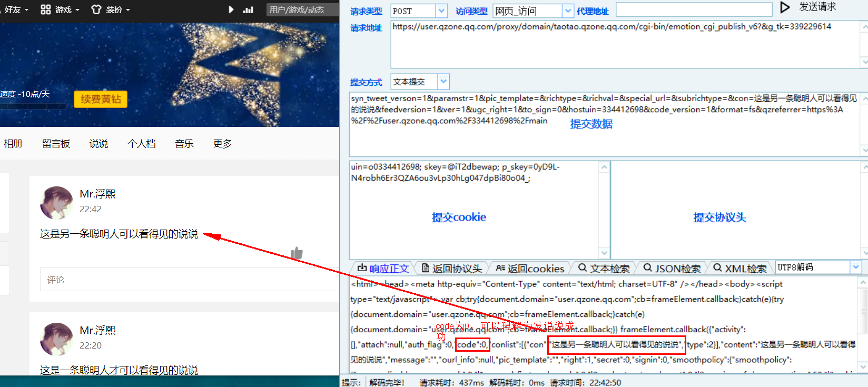Click the 代理地址 input field
This screenshot has height=387, width=868.
click(x=694, y=9)
